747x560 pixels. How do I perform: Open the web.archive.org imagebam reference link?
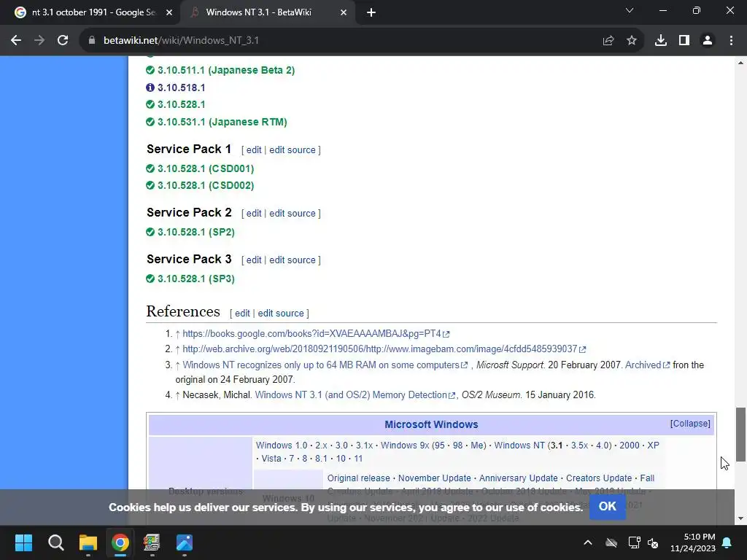click(384, 349)
